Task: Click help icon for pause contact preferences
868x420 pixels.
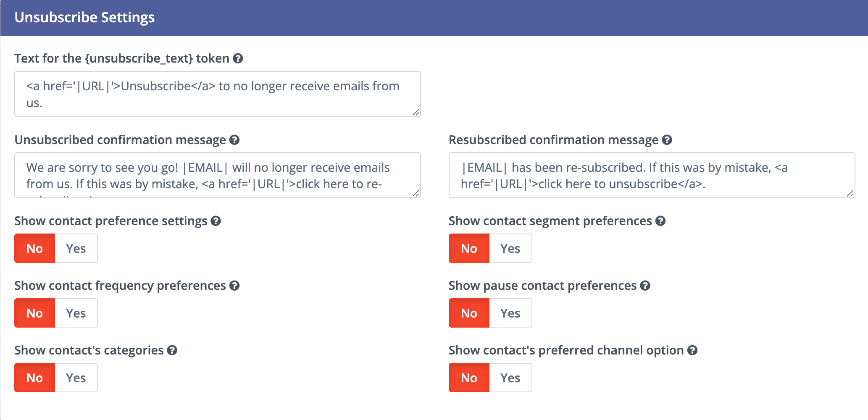Action: tap(645, 286)
